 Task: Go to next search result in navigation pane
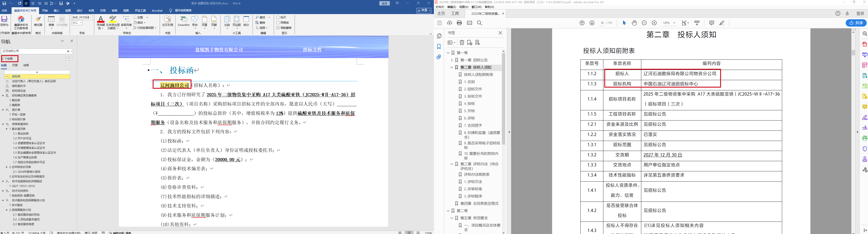(x=71, y=59)
